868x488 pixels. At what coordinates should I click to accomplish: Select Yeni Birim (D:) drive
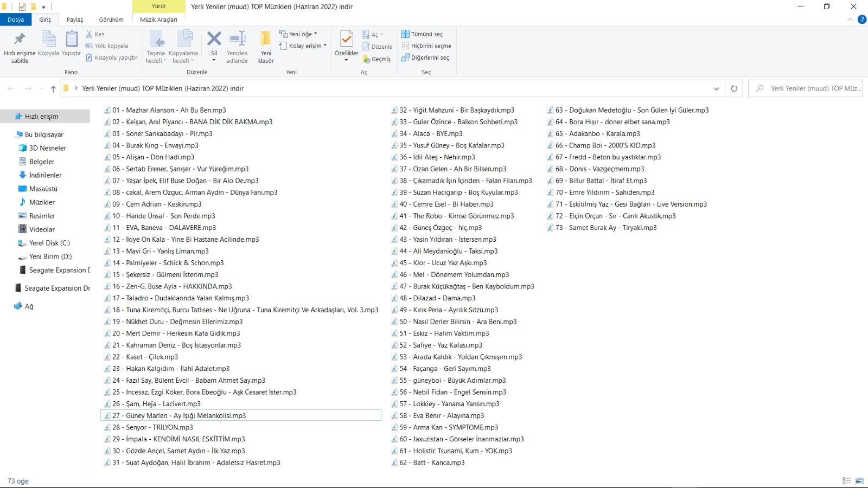(x=50, y=256)
